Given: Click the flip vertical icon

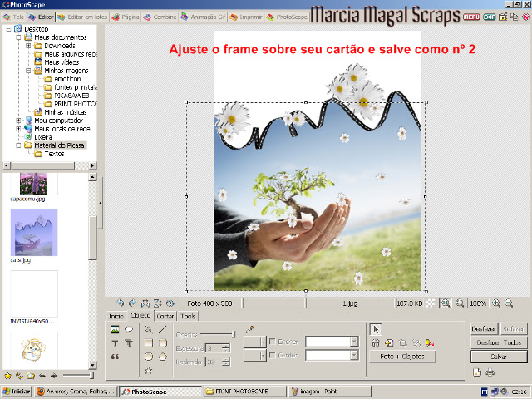Looking at the screenshot, I should (x=157, y=303).
